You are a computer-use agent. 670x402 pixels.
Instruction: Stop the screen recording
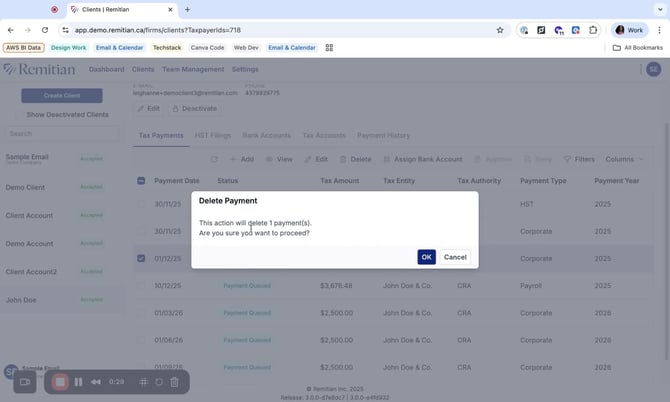pos(60,382)
